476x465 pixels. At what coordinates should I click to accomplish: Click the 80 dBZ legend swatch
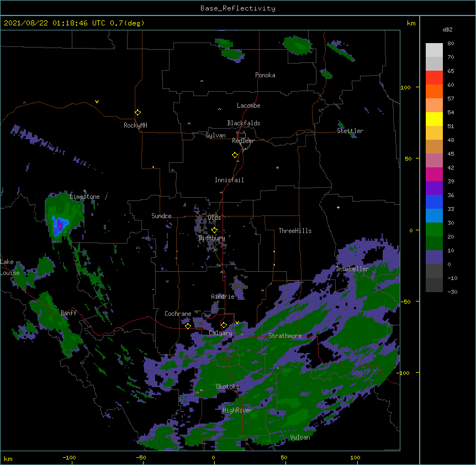point(434,50)
